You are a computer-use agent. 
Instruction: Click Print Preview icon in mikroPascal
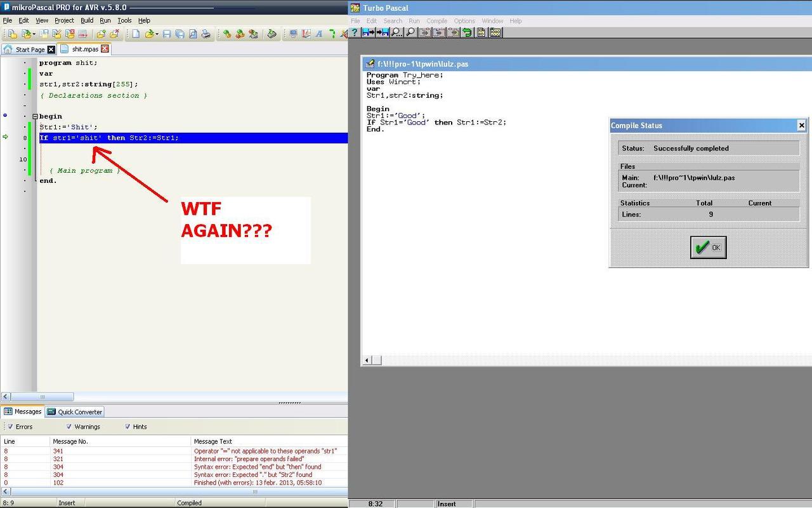pyautogui.click(x=193, y=34)
